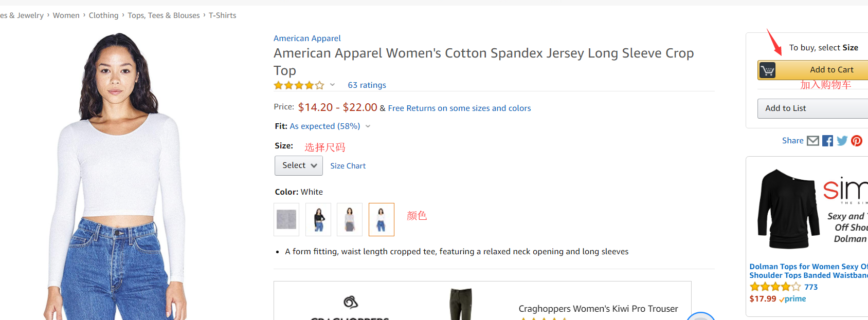Choose the heather grey color swatch
Screen dimensions: 868x320
pyautogui.click(x=286, y=219)
